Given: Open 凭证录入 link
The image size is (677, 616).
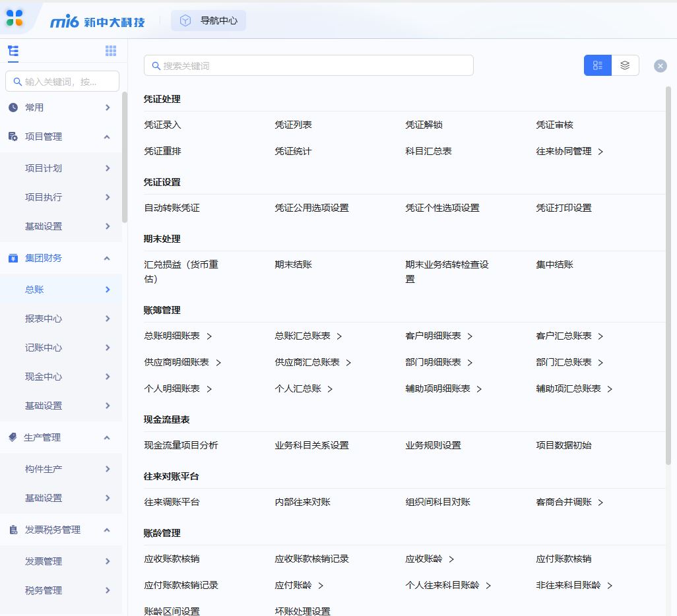Looking at the screenshot, I should [x=162, y=125].
